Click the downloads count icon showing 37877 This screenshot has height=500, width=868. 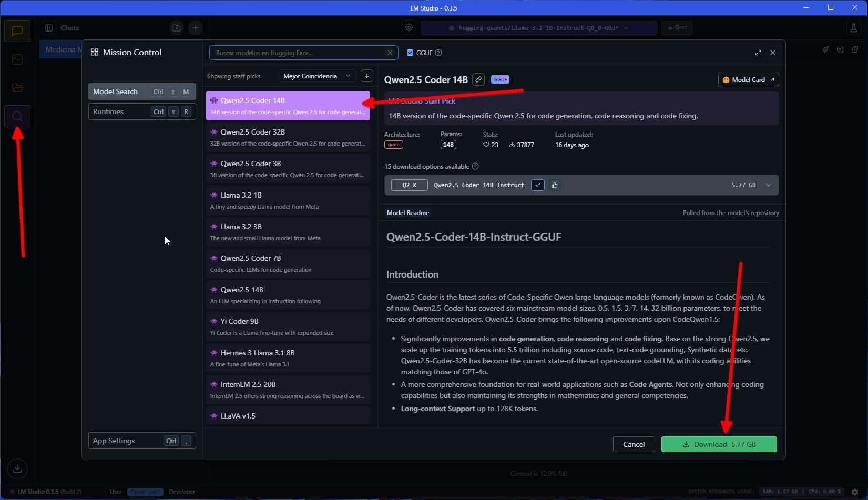[x=512, y=145]
